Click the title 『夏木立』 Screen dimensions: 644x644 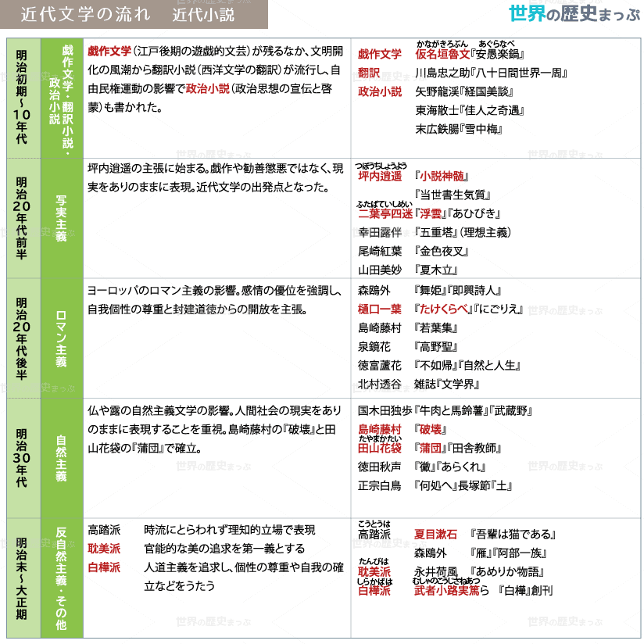pos(436,270)
